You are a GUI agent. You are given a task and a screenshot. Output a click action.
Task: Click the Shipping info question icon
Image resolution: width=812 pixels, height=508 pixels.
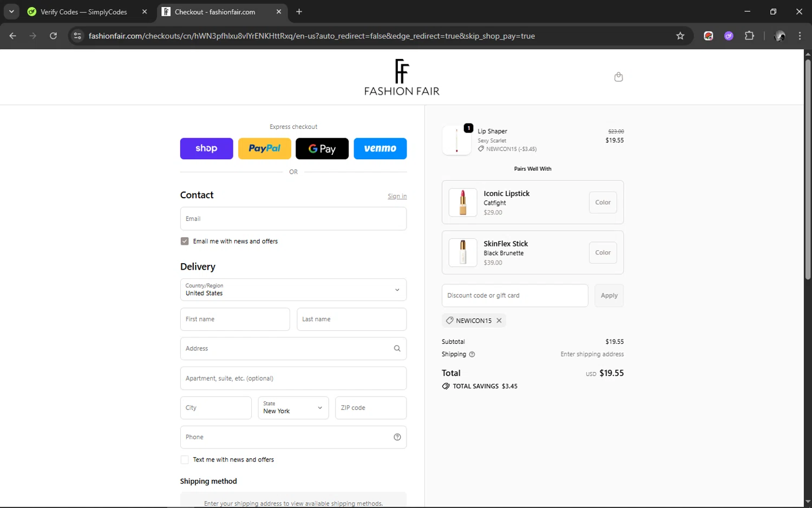tap(472, 354)
